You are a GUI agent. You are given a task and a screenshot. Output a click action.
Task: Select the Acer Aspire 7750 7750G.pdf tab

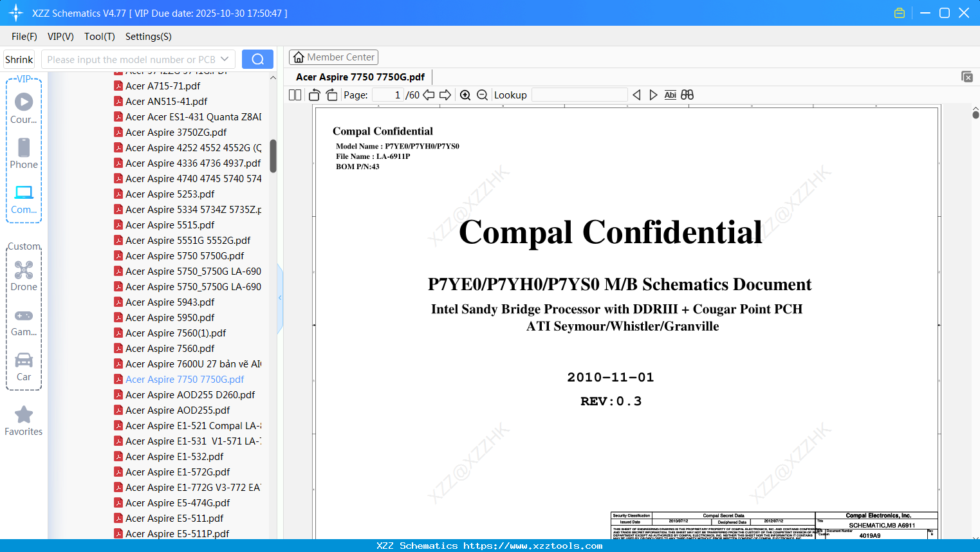pos(360,77)
